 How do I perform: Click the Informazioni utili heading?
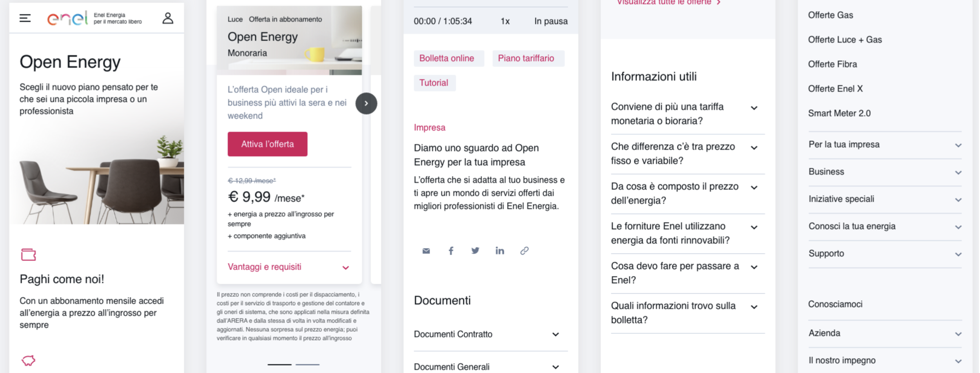pyautogui.click(x=654, y=77)
